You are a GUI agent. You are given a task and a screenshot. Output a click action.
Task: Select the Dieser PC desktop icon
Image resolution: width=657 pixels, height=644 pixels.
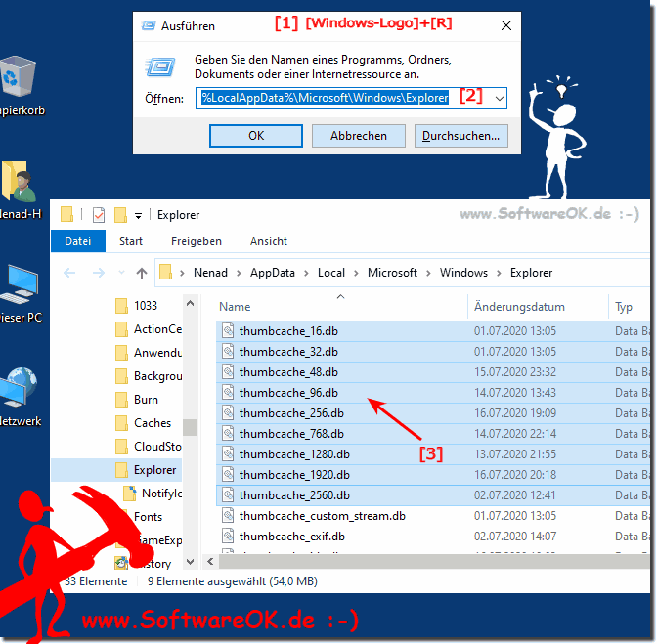21,294
